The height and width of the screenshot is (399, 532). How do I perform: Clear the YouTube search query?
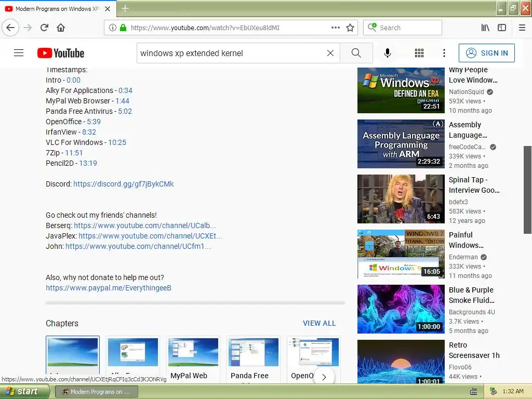click(330, 53)
